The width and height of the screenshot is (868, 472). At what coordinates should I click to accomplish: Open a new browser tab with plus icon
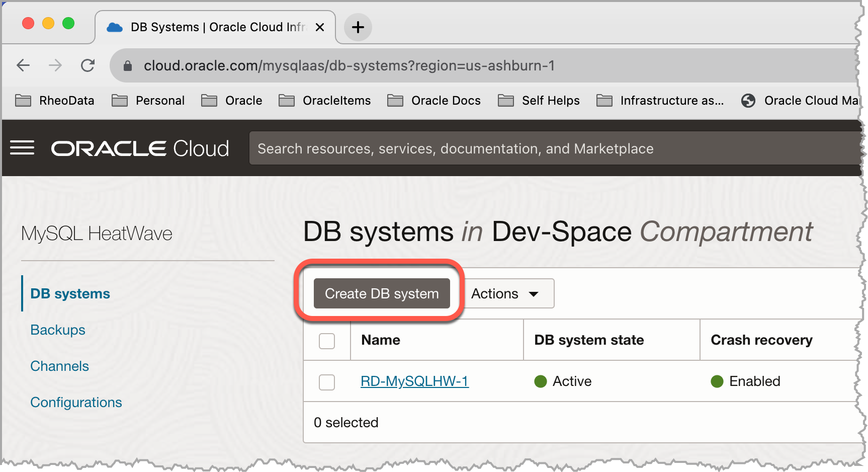tap(358, 27)
